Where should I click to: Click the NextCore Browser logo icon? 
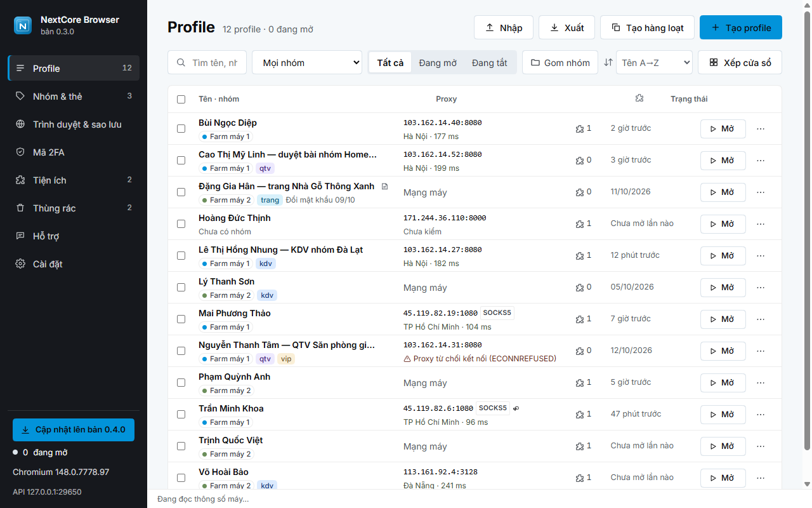23,25
